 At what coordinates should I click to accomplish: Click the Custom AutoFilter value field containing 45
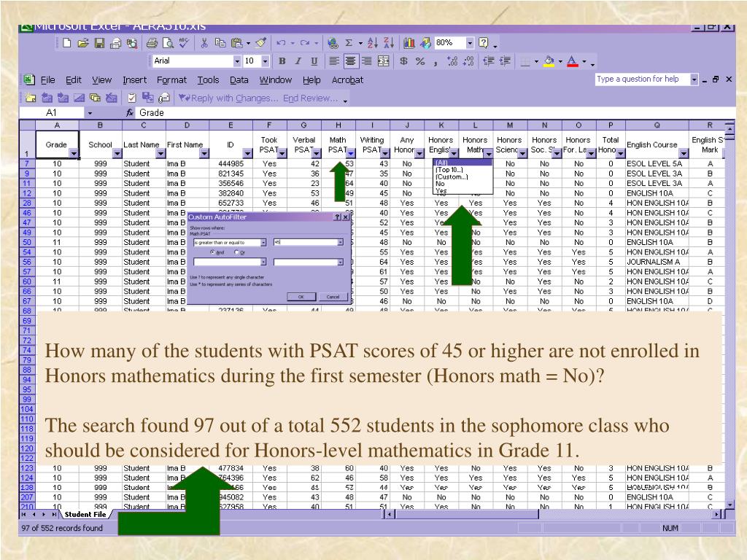coord(306,243)
